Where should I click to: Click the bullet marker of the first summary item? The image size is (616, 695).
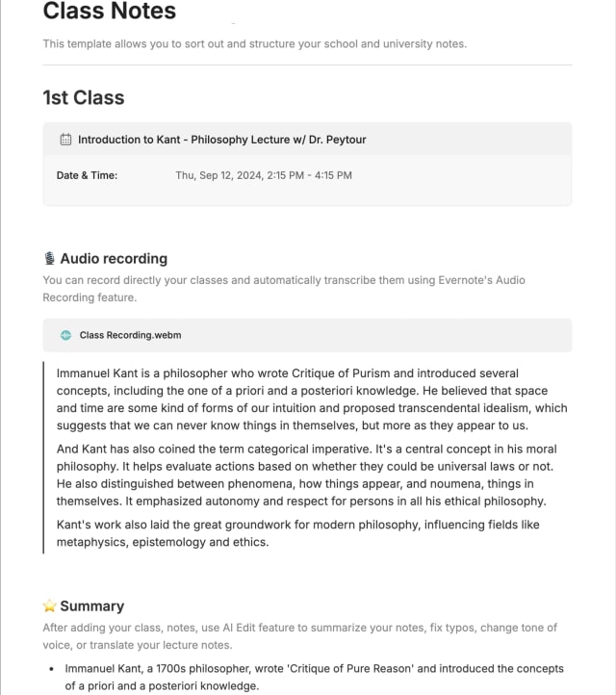tap(51, 668)
